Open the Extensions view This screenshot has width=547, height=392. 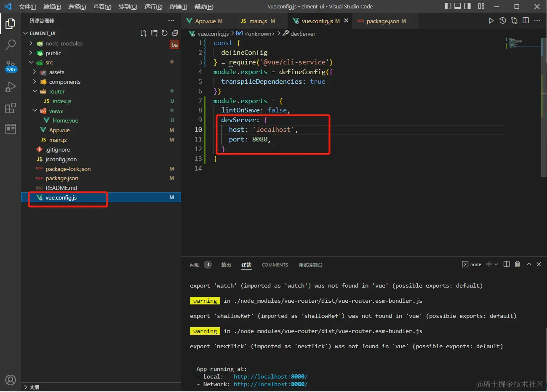11,108
